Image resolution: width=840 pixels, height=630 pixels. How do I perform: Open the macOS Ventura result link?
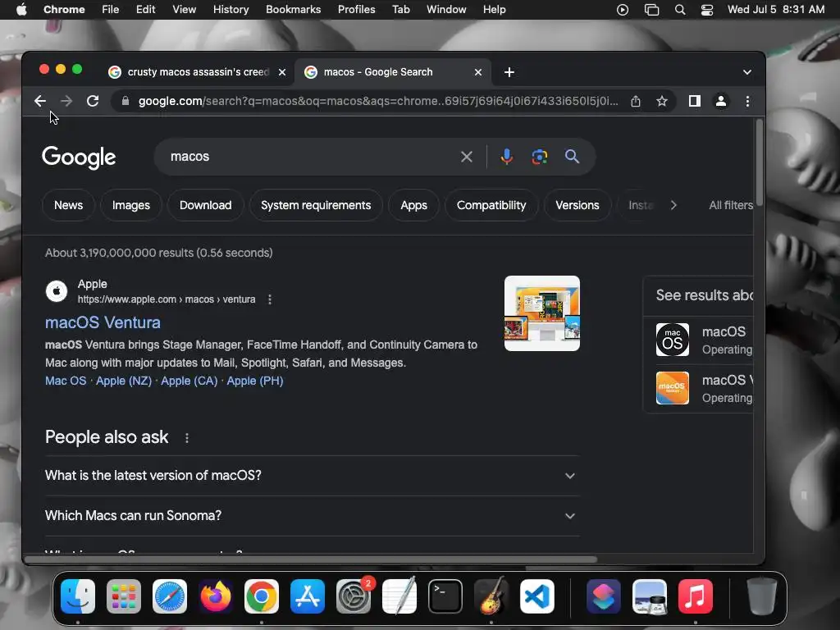pyautogui.click(x=103, y=322)
